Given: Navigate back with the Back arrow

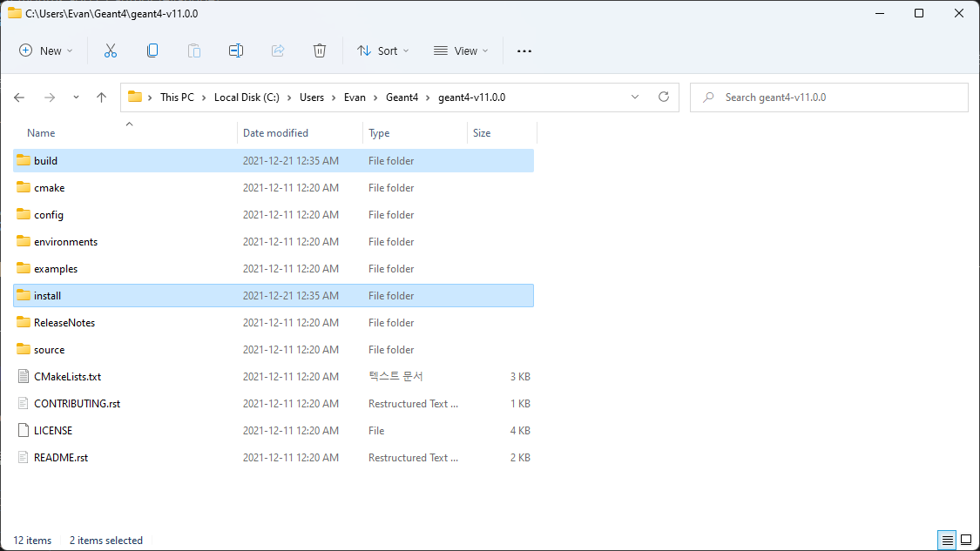Looking at the screenshot, I should point(19,97).
